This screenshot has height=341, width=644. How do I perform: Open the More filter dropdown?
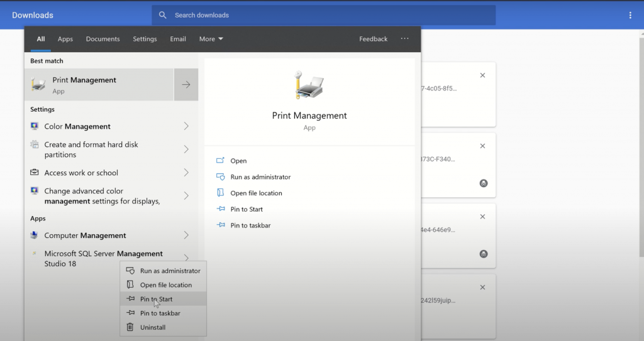(211, 39)
